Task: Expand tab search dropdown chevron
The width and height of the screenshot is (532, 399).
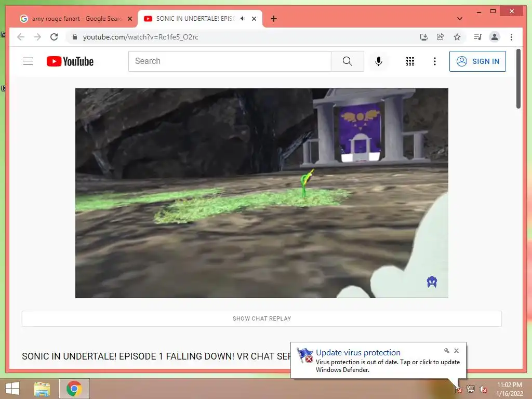Action: [x=459, y=19]
